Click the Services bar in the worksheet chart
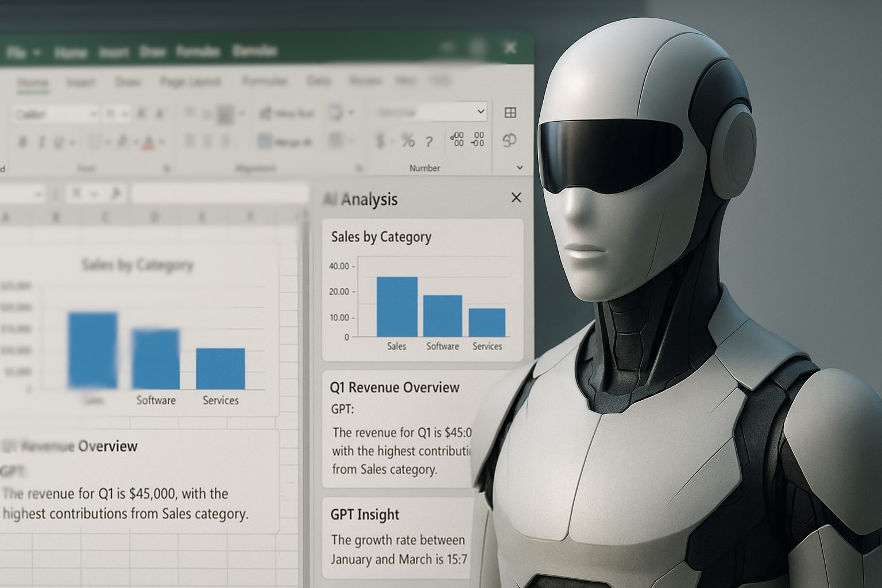Image resolution: width=882 pixels, height=588 pixels. [x=220, y=369]
